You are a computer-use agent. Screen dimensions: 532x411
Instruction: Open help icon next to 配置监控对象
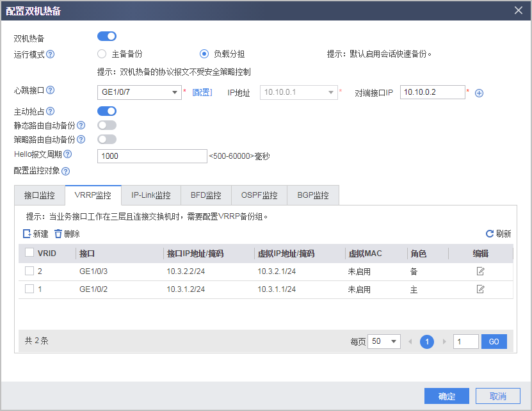(x=65, y=171)
